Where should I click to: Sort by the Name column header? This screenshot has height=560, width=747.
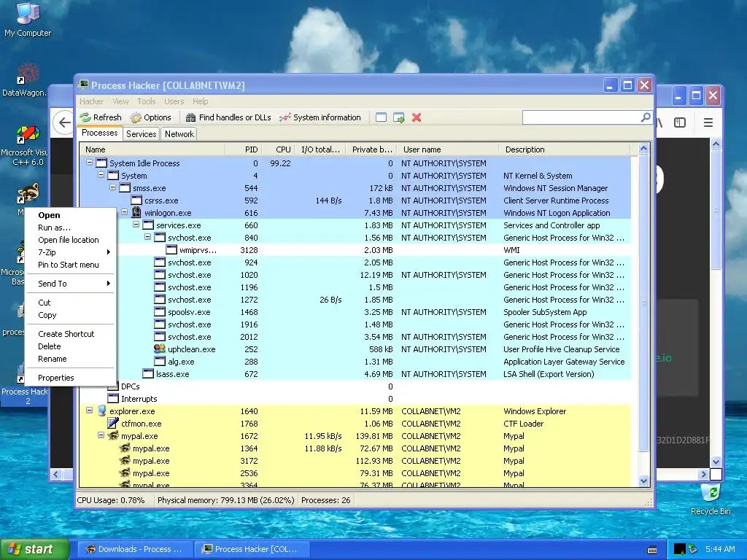152,149
